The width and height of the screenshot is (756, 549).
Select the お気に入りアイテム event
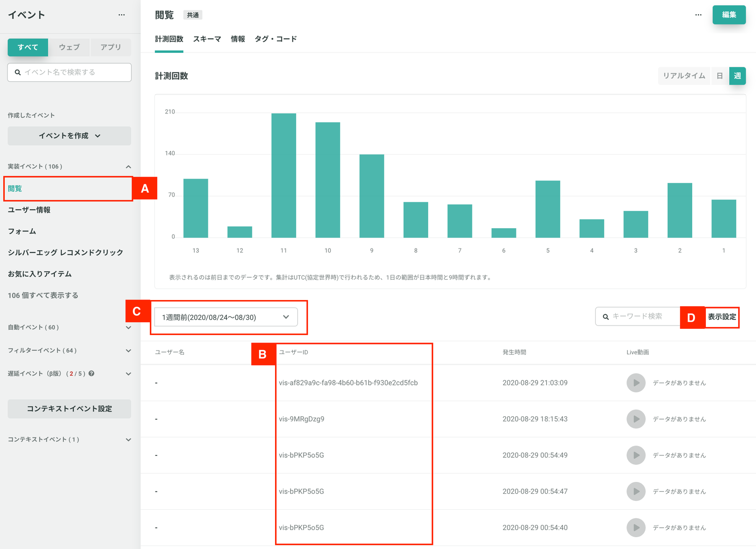coord(40,274)
